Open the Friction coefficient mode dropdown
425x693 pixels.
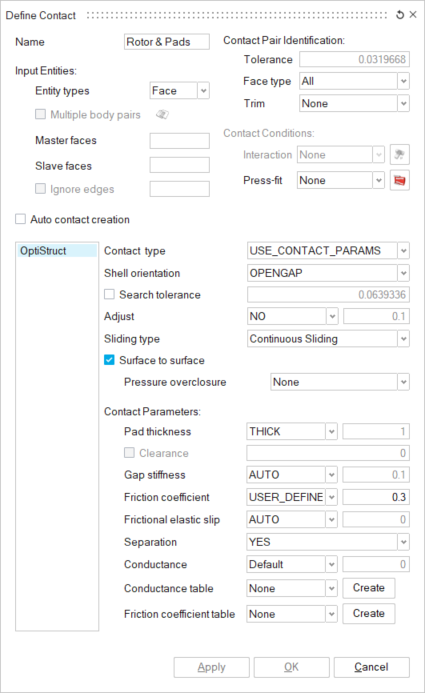click(x=292, y=497)
